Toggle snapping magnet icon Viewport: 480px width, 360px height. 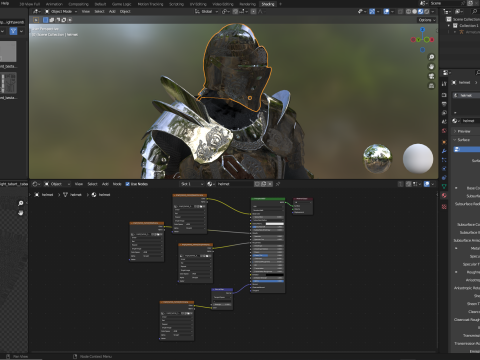(235, 11)
